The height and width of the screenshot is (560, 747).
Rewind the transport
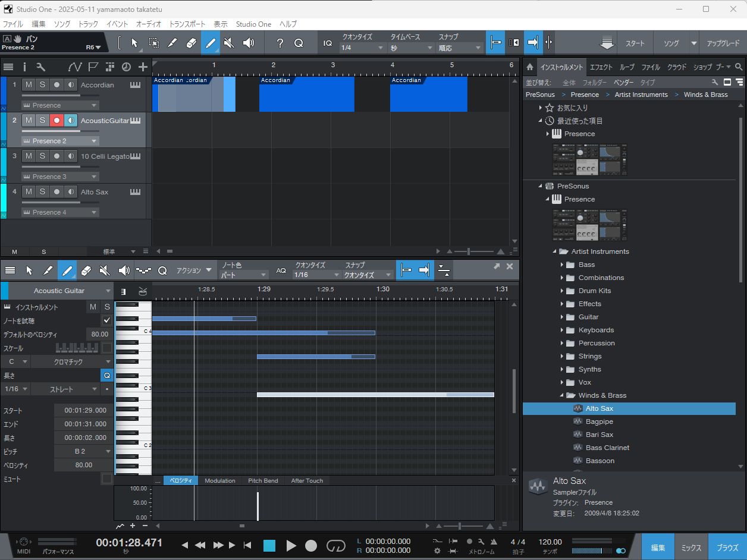pos(200,545)
